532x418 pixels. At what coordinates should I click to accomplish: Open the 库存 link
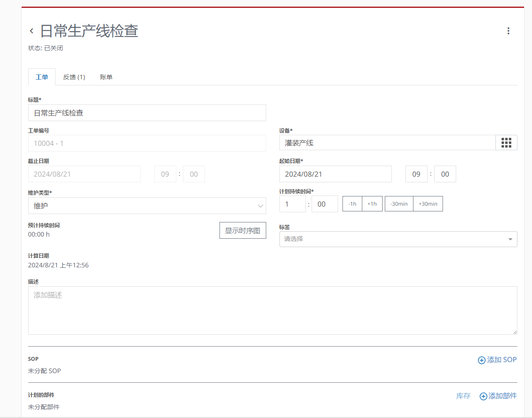[463, 396]
